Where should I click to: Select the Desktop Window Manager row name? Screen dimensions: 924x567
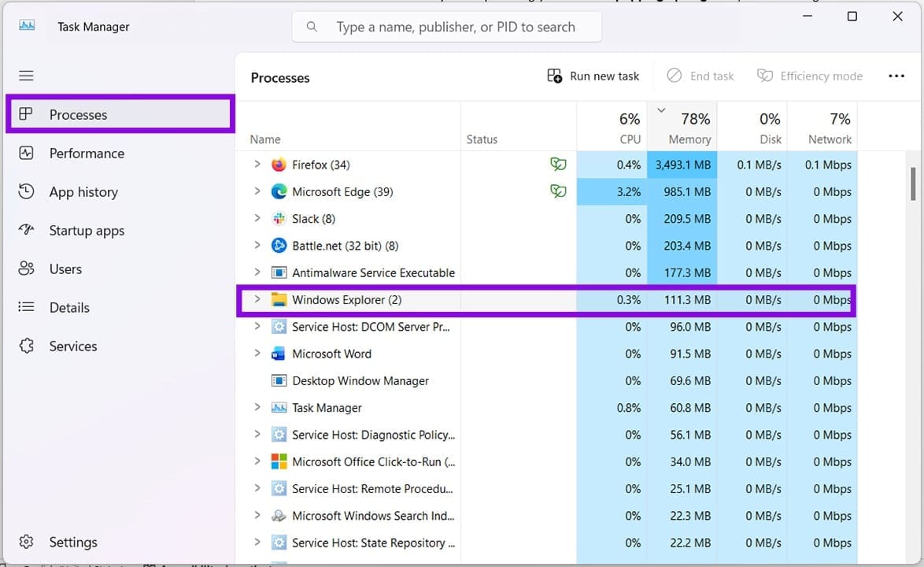coord(360,380)
